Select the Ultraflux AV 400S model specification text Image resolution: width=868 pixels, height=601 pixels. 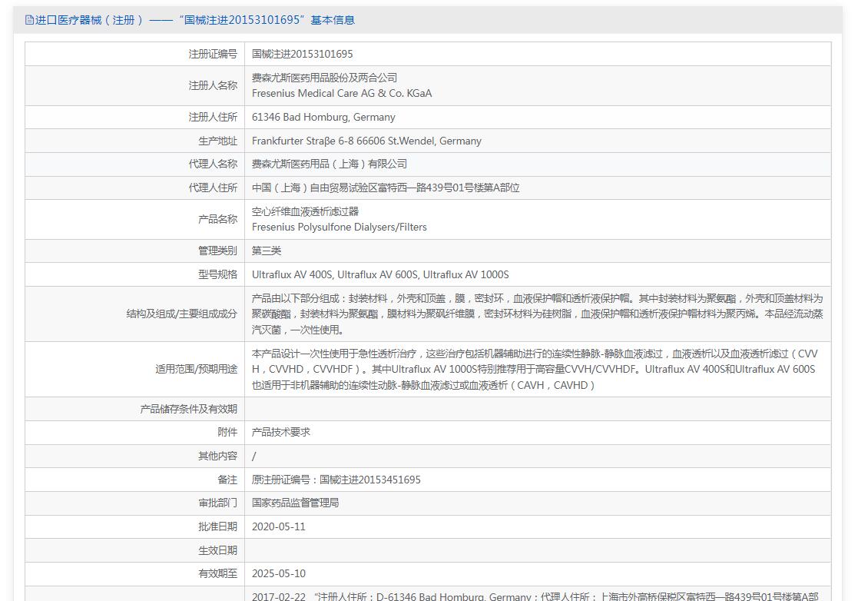380,274
